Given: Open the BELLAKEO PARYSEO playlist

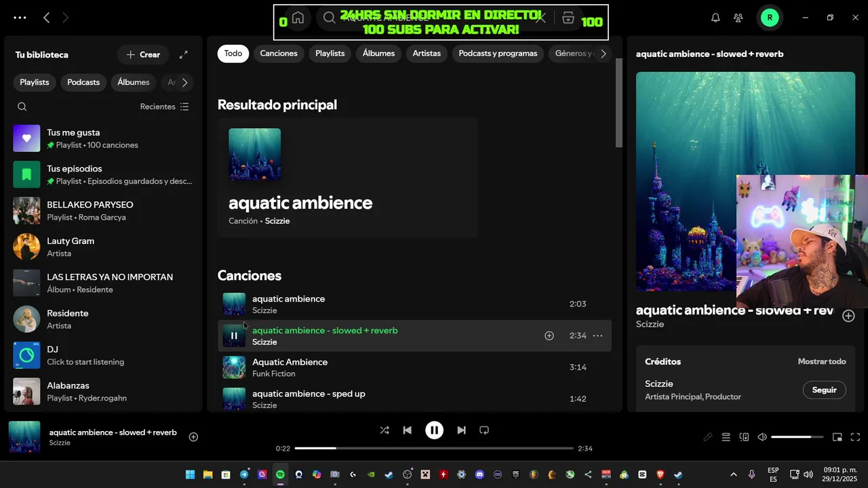Looking at the screenshot, I should (103, 211).
